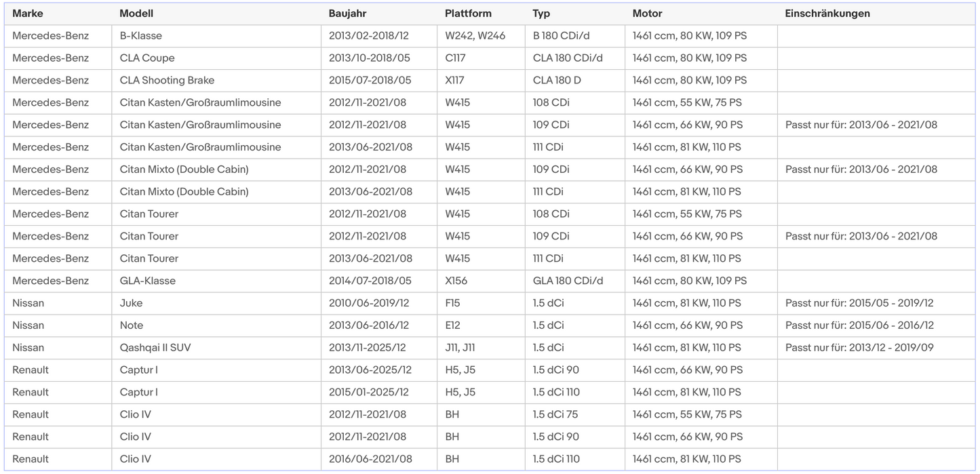Click restriction "Passt nur für: 2013/12 - 2019/09"
This screenshot has width=980, height=474.
(x=859, y=348)
